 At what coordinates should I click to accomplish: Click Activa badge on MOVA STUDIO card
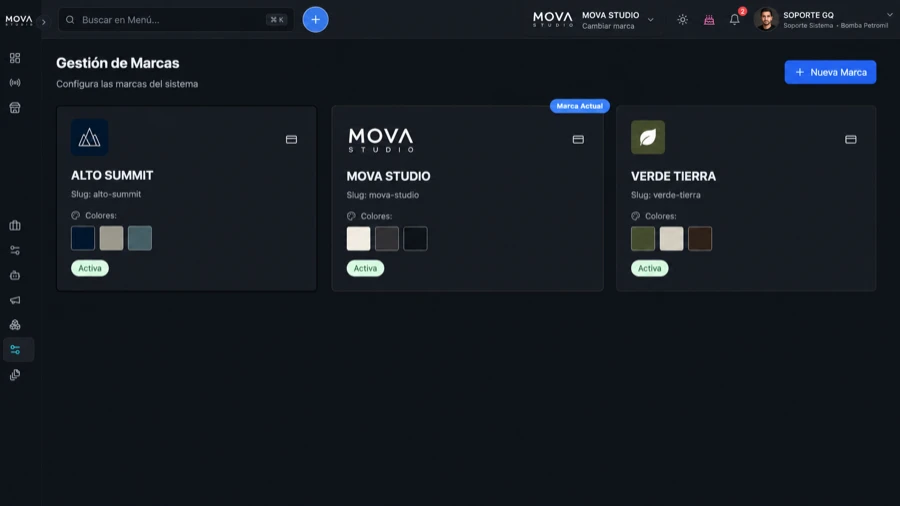pyautogui.click(x=365, y=268)
